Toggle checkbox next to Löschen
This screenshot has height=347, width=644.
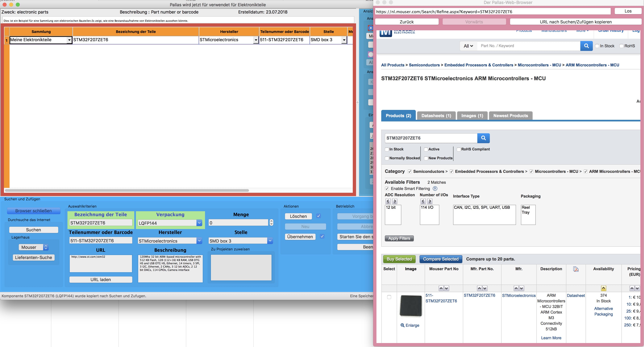[x=319, y=216]
